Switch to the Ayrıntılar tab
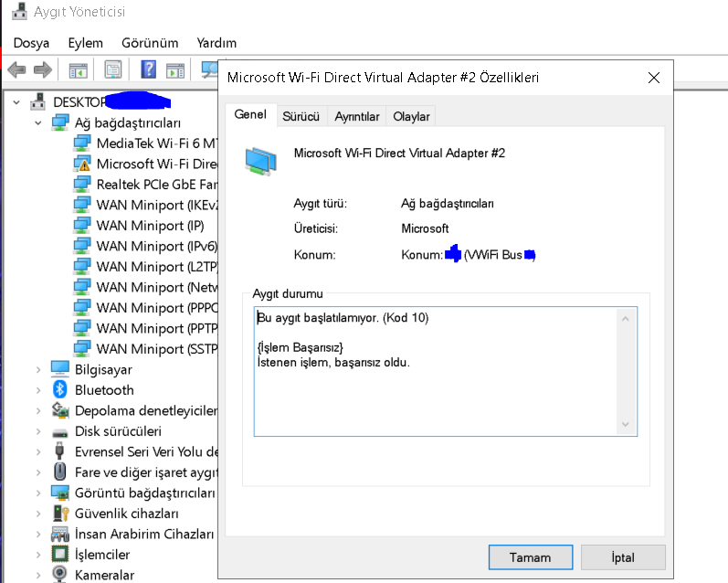Viewport: 728px width, 583px height. [357, 116]
